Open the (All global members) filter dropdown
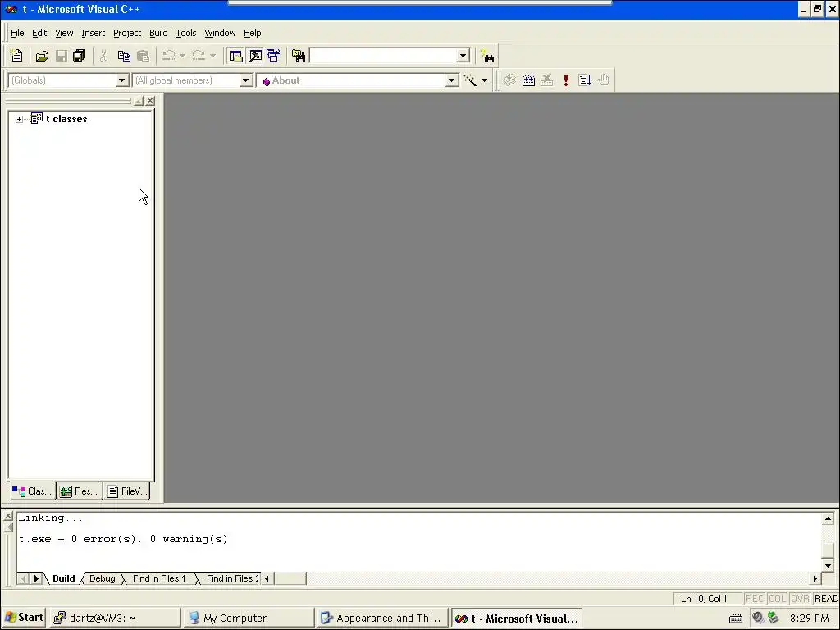The width and height of the screenshot is (840, 630). 246,80
